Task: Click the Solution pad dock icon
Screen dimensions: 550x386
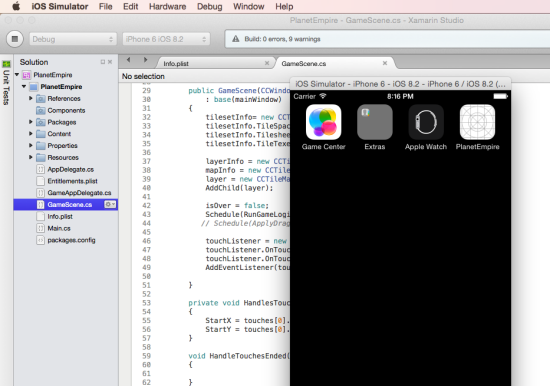Action: pos(103,62)
